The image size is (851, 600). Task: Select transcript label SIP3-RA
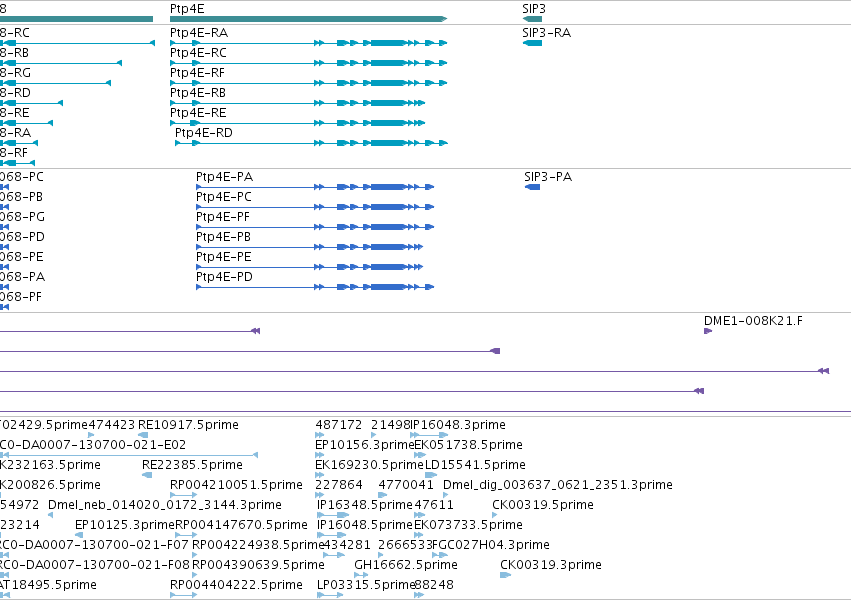click(x=547, y=33)
